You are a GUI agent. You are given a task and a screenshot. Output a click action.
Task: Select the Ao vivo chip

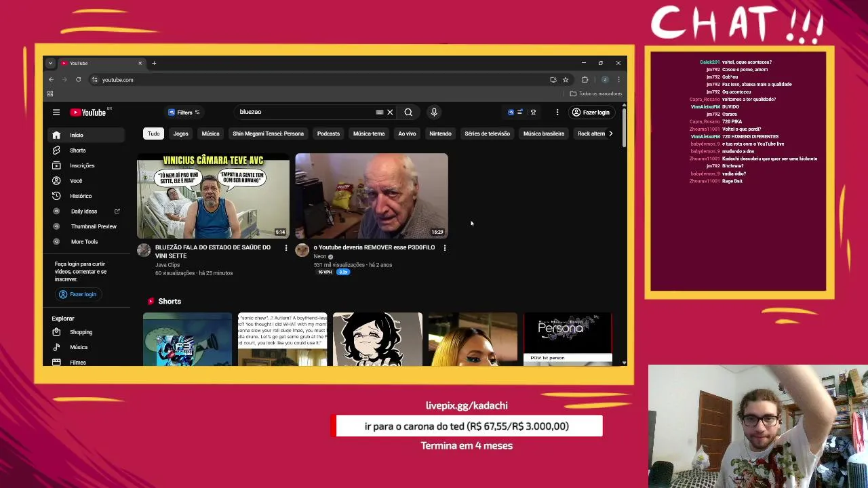(407, 134)
